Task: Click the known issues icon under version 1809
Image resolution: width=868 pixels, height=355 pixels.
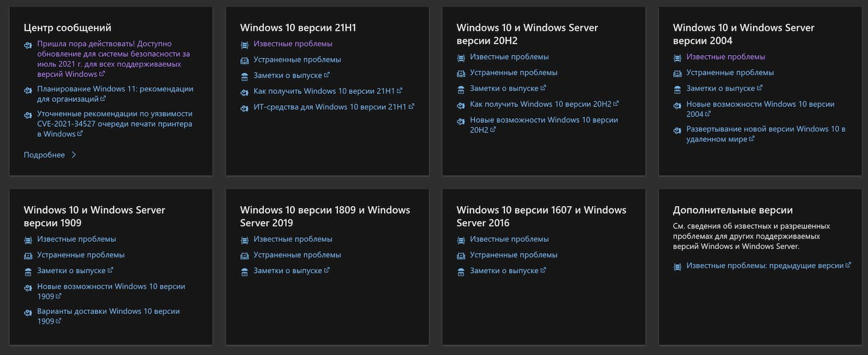Action: point(244,240)
